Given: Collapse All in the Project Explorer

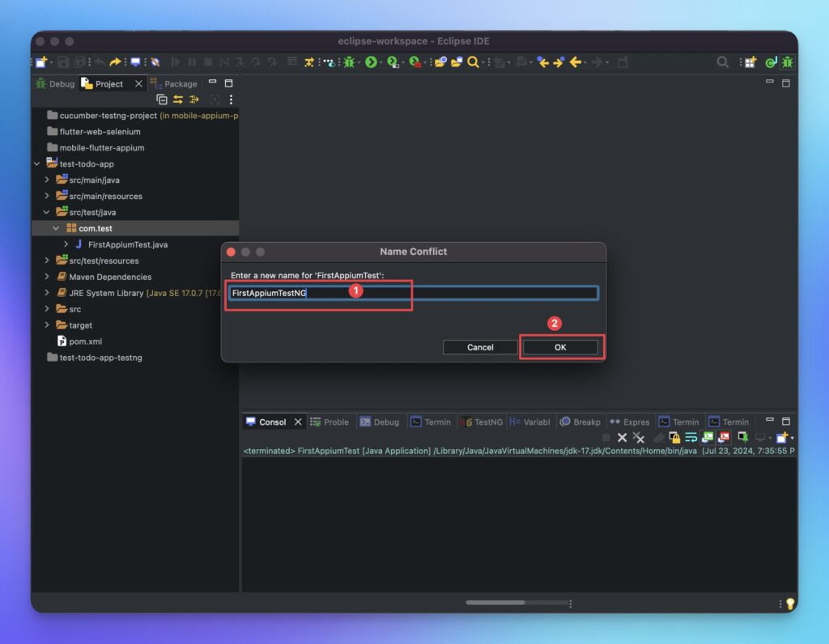Looking at the screenshot, I should pos(162,100).
